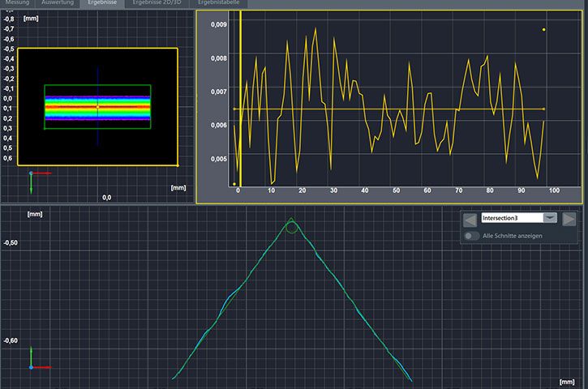Select the Ergebnisse tab
The height and width of the screenshot is (389, 588).
pyautogui.click(x=102, y=3)
